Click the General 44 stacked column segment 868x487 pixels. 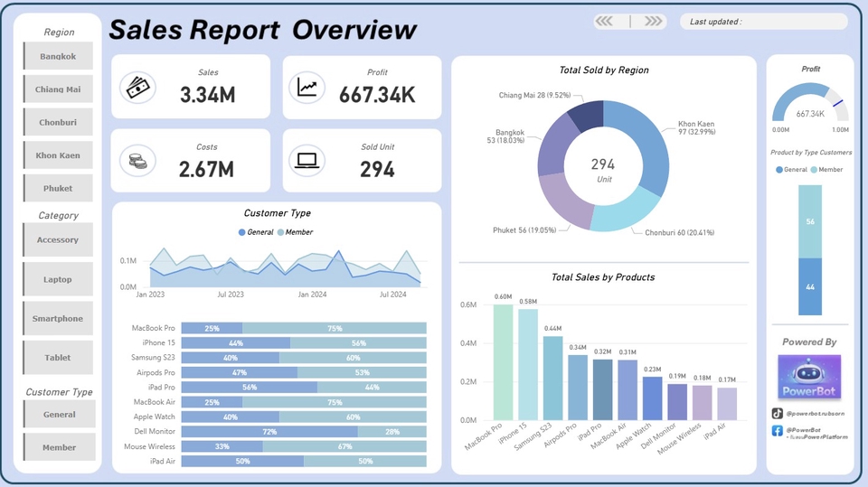(x=810, y=286)
